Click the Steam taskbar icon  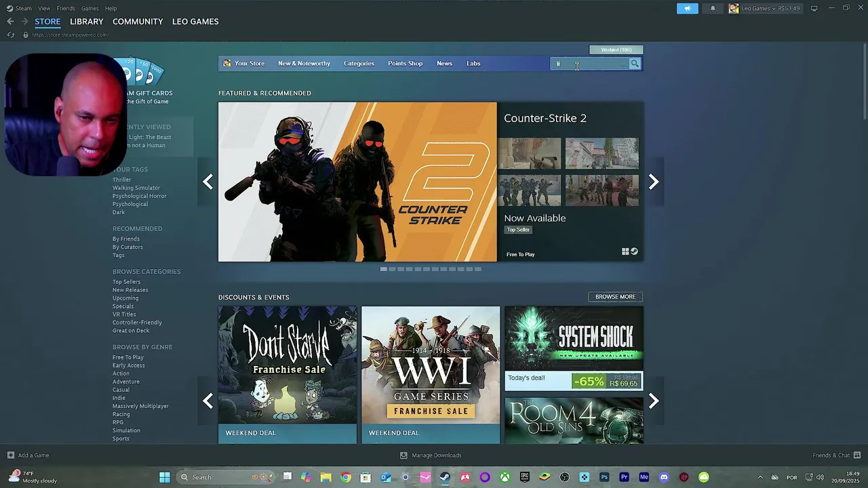tap(445, 477)
